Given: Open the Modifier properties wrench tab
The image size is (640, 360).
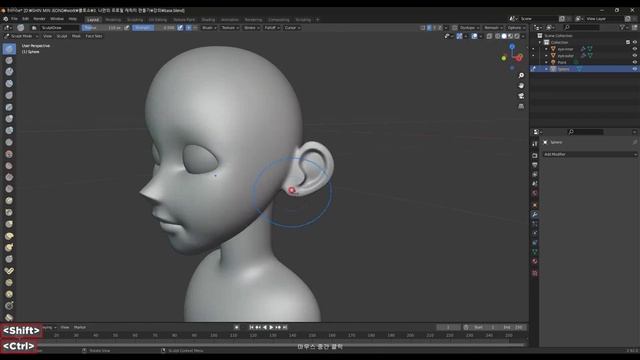Looking at the screenshot, I should pos(535,215).
